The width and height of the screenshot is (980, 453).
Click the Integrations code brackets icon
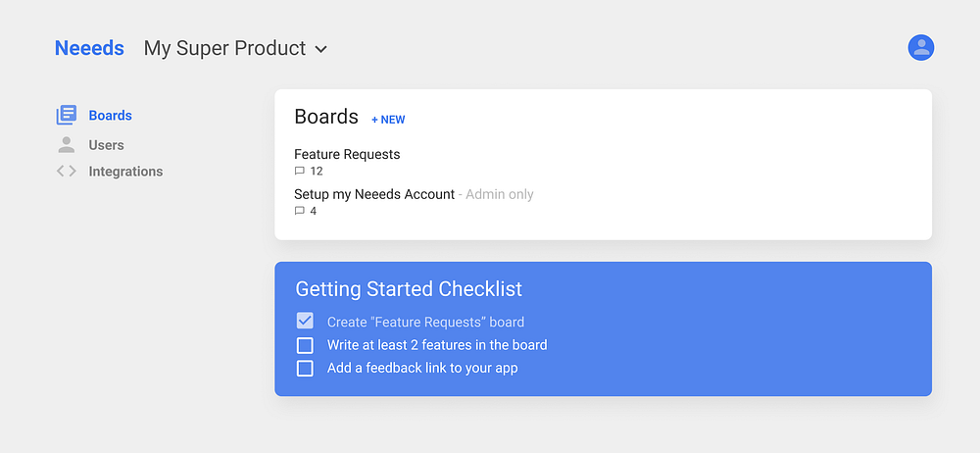[66, 172]
